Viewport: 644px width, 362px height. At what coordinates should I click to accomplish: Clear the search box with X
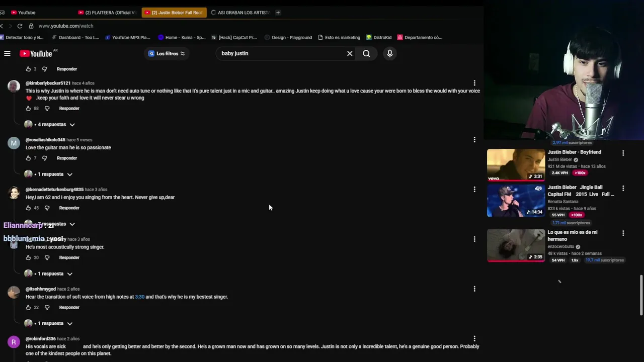tap(350, 53)
